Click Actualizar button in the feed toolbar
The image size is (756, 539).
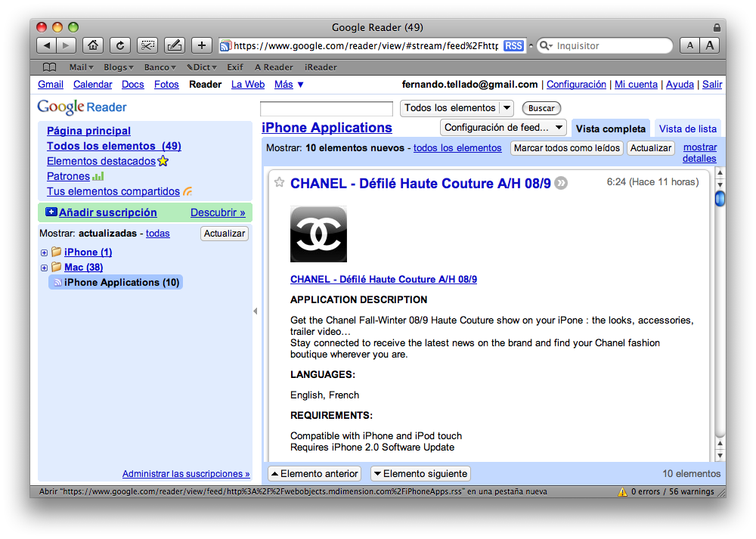click(650, 148)
